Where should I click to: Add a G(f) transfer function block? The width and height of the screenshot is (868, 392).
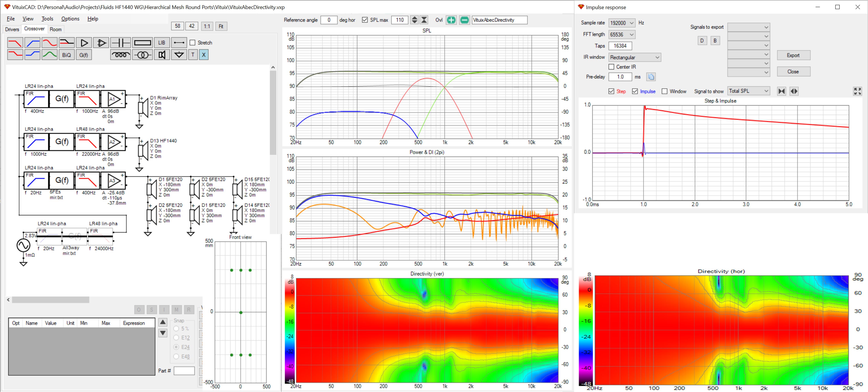pos(84,55)
